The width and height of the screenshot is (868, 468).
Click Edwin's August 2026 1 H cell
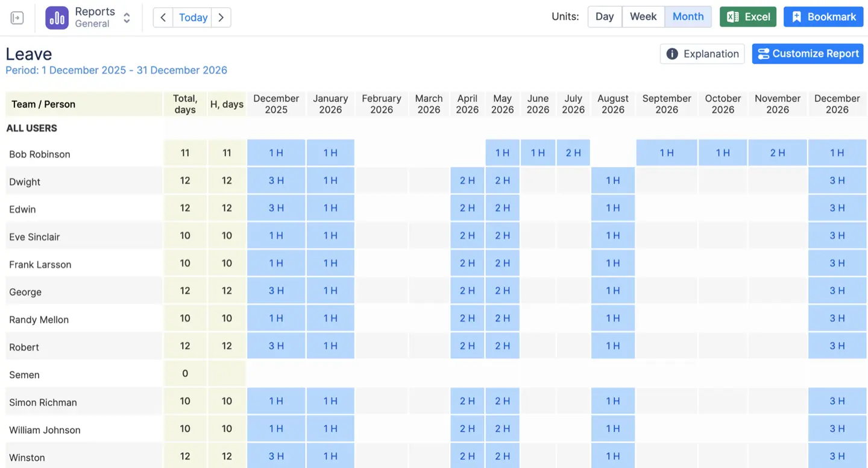613,208
